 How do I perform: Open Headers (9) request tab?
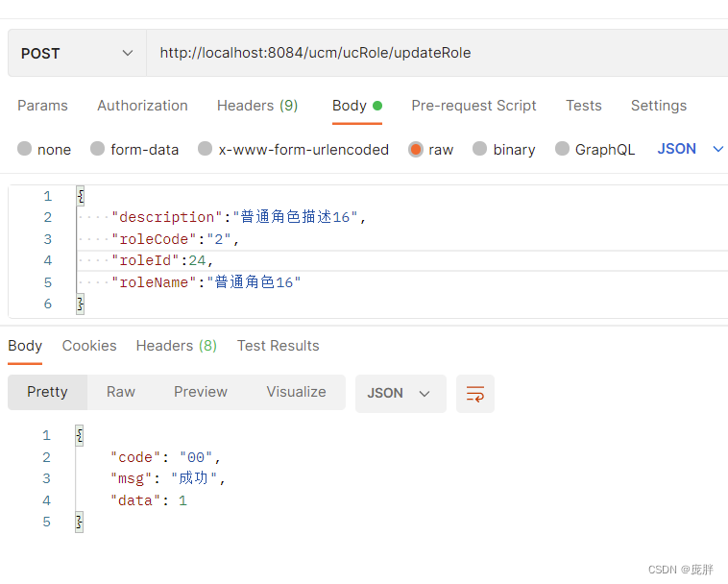pos(257,106)
